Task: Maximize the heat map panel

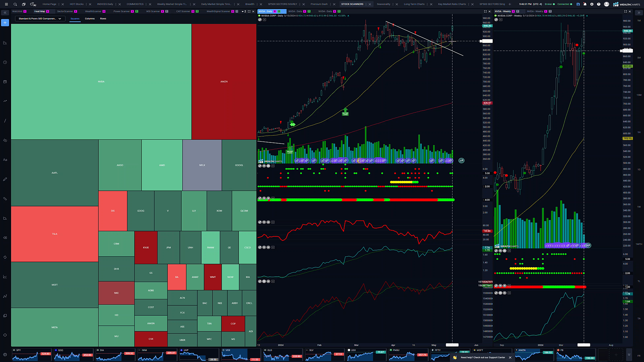Action: (x=249, y=11)
